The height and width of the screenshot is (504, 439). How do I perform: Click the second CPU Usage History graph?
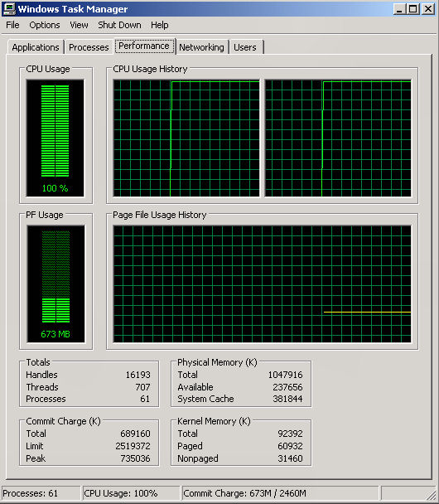point(338,138)
